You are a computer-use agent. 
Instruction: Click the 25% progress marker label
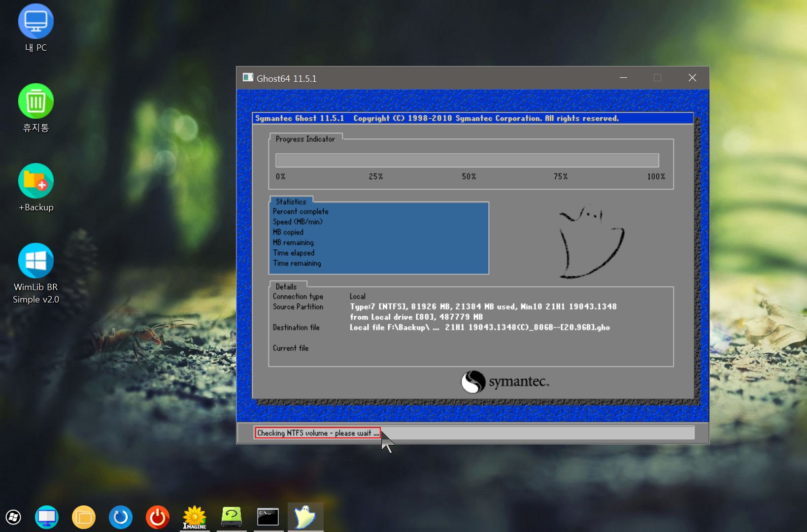pyautogui.click(x=376, y=176)
